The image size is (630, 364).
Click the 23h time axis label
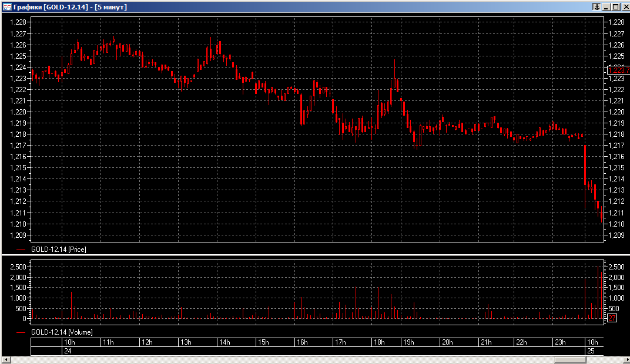pos(560,342)
